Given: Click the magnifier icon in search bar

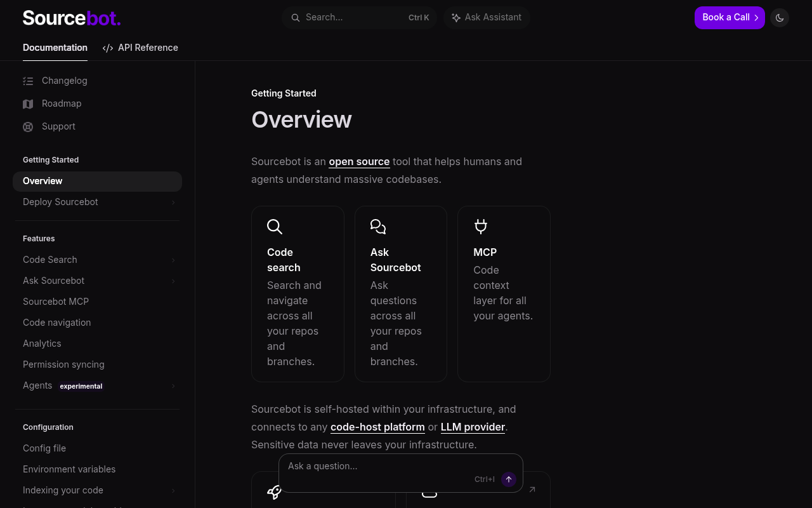Looking at the screenshot, I should click(296, 18).
